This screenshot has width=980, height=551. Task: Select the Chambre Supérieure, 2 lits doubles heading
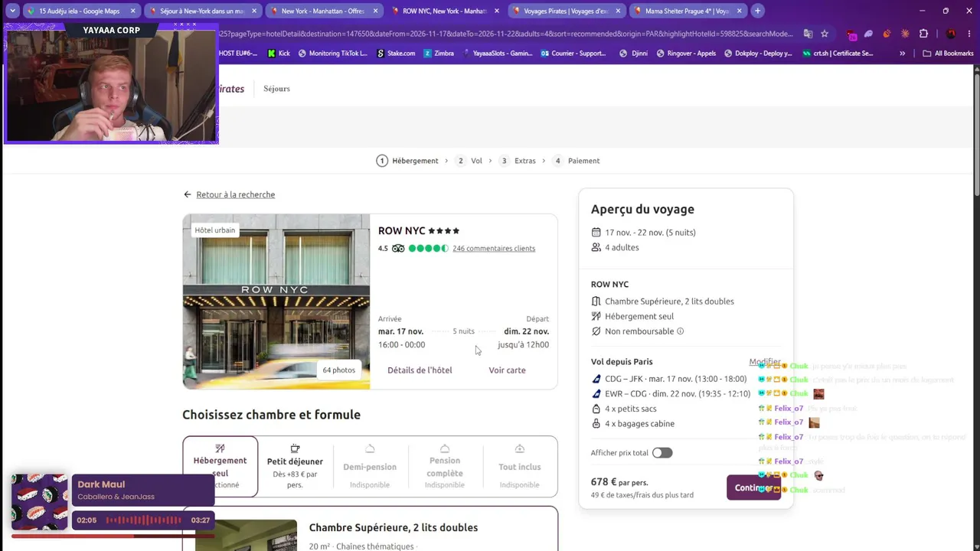click(x=394, y=527)
